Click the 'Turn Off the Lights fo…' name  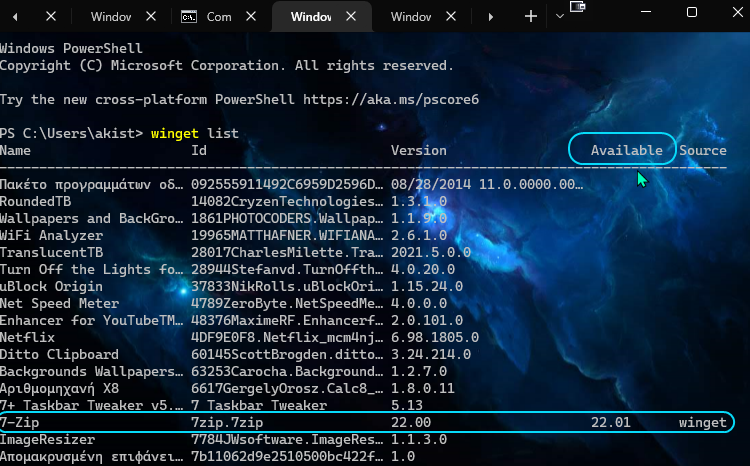(91, 269)
